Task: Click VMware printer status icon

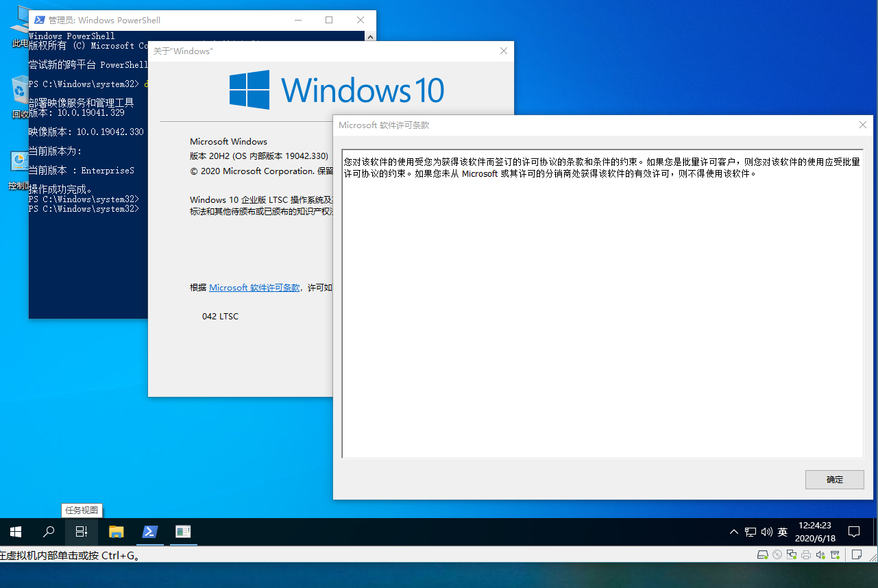Action: point(806,554)
